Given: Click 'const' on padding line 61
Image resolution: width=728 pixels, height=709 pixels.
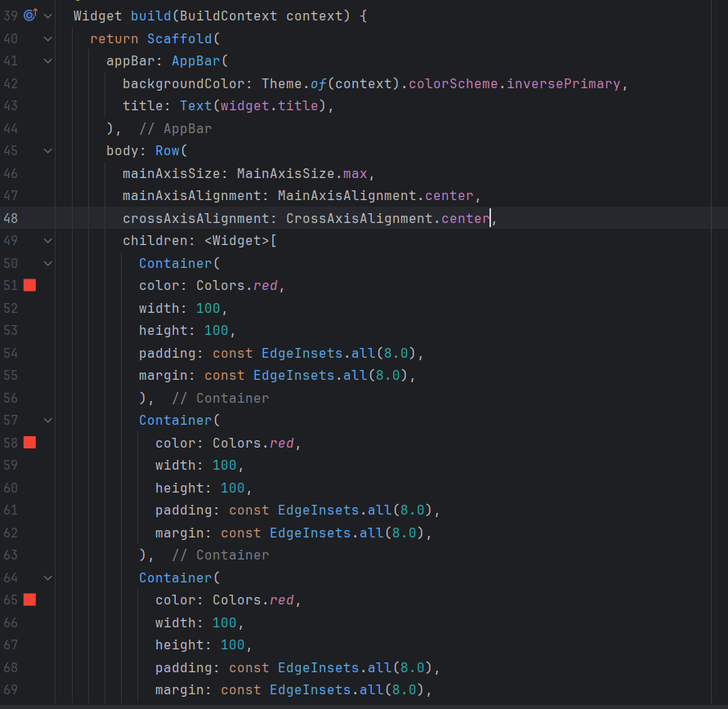Looking at the screenshot, I should 249,511.
